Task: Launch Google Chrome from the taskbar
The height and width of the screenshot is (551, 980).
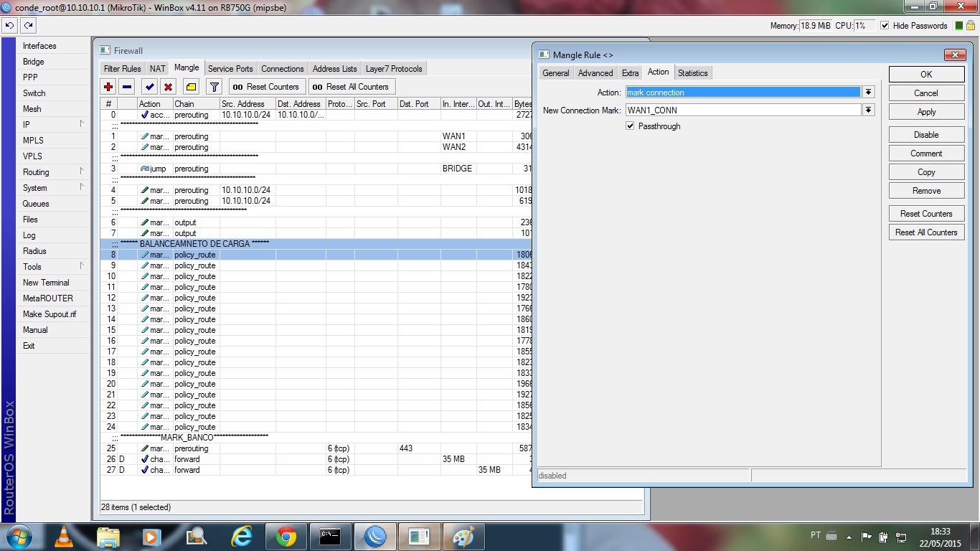Action: (x=286, y=537)
